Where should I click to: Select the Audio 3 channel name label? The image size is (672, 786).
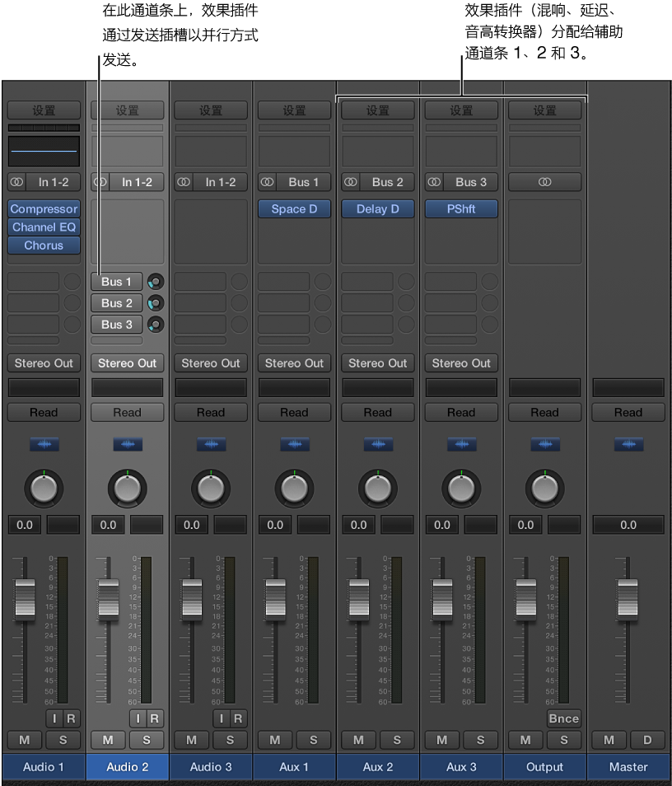pyautogui.click(x=211, y=766)
